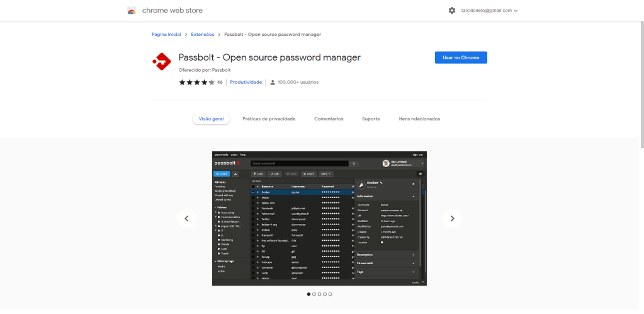Click the Chrome Web Store rainbow logo

coord(132,11)
